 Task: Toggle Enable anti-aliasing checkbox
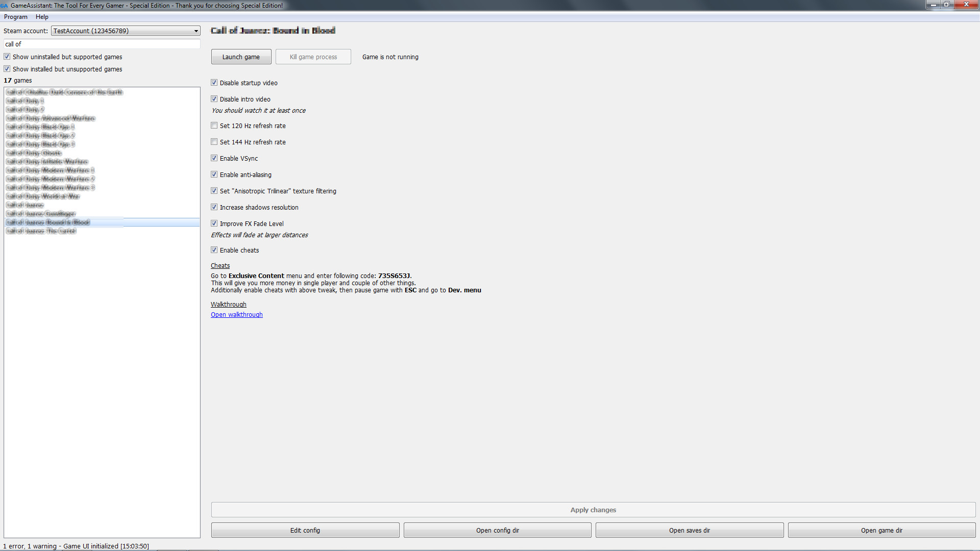tap(215, 174)
